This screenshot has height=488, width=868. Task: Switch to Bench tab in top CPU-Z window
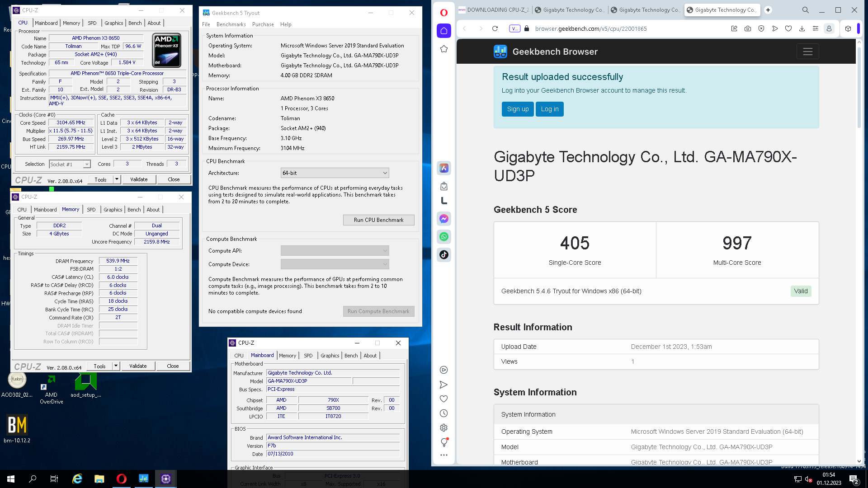point(135,23)
